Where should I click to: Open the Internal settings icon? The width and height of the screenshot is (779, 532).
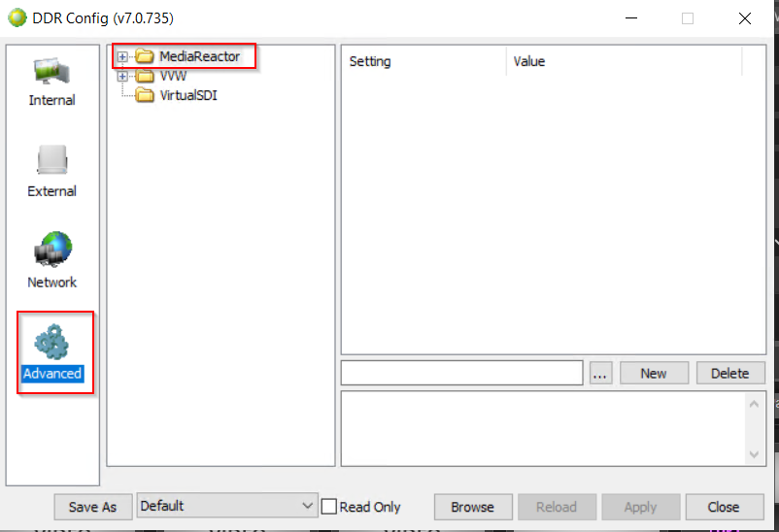pos(51,72)
